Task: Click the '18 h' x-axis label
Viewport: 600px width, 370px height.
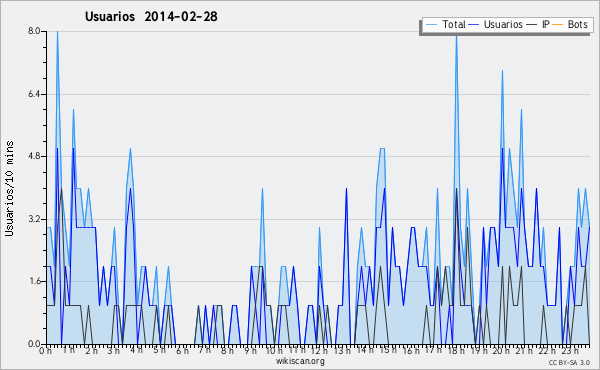Action: click(x=456, y=350)
